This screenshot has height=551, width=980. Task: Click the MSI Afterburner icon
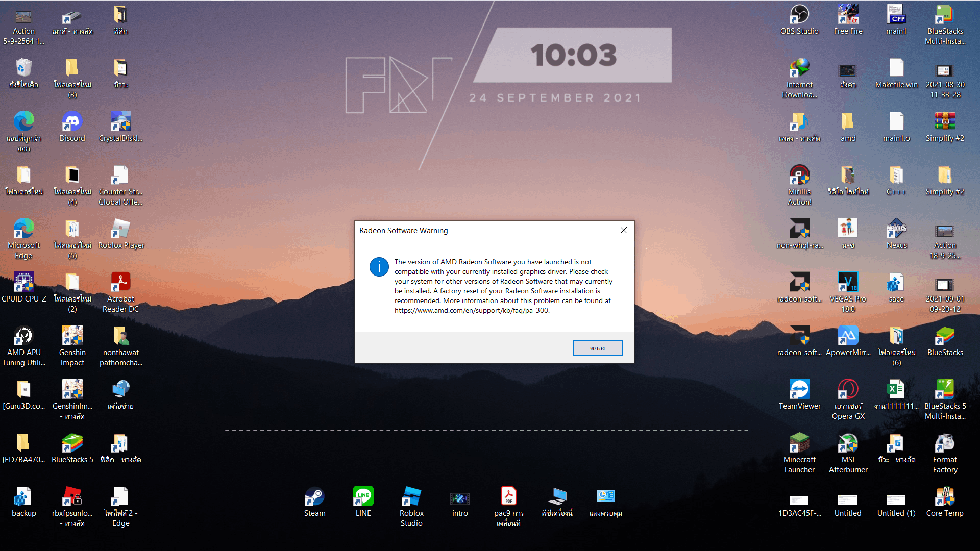(x=848, y=443)
